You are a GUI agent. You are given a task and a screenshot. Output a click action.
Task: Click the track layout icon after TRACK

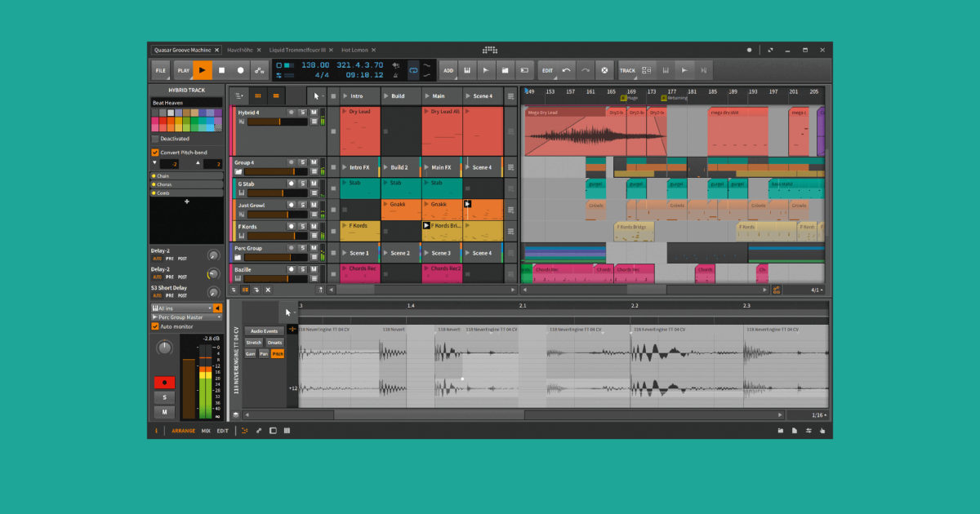pyautogui.click(x=647, y=70)
